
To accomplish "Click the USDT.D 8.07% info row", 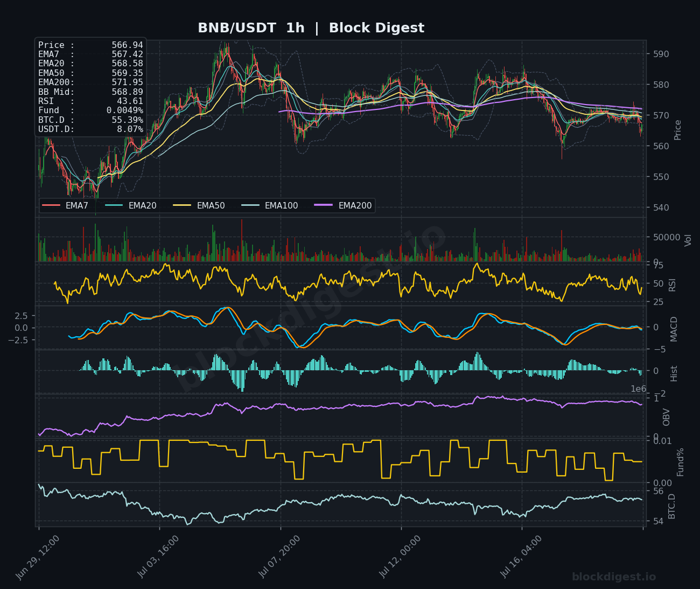I will [90, 129].
